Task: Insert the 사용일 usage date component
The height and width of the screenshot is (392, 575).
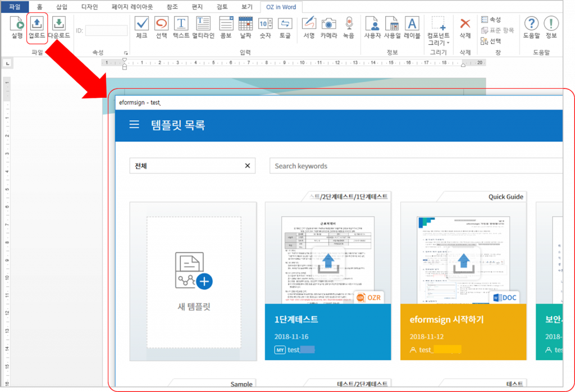Action: point(393,28)
